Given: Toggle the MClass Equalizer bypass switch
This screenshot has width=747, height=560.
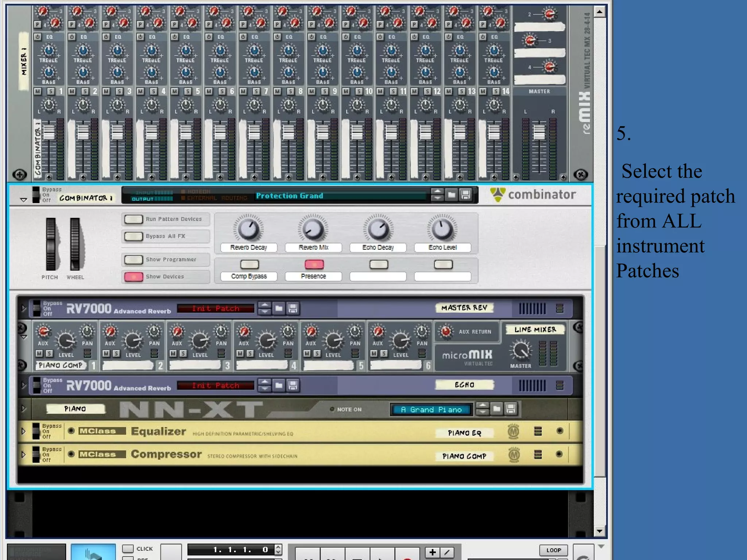Looking at the screenshot, I should (36, 431).
